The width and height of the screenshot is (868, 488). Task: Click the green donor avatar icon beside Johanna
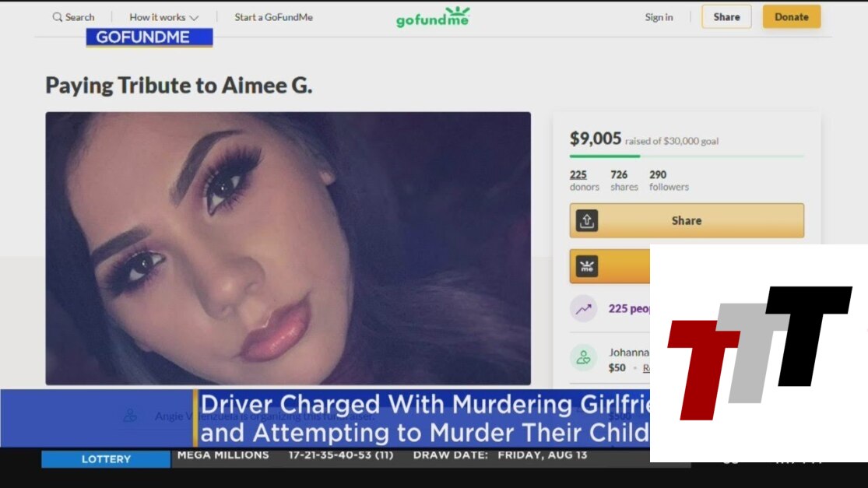[x=583, y=357]
